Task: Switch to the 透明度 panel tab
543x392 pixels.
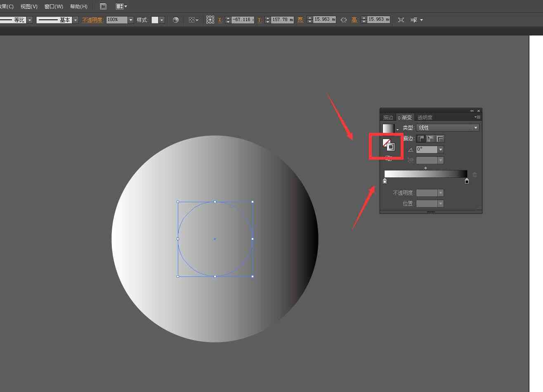Action: [x=425, y=118]
